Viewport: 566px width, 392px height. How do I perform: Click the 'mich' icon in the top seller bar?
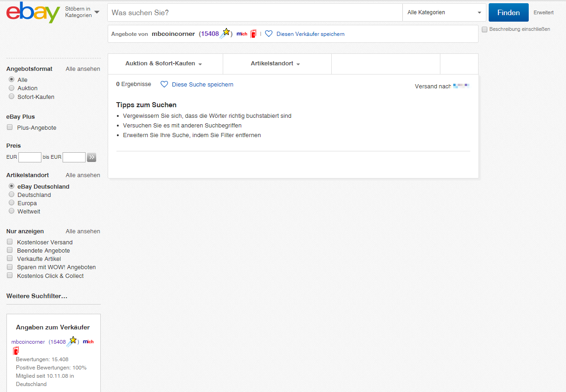click(242, 34)
